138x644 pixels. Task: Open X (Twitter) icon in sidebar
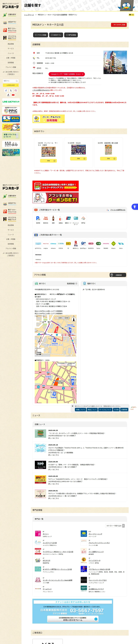coord(11,90)
